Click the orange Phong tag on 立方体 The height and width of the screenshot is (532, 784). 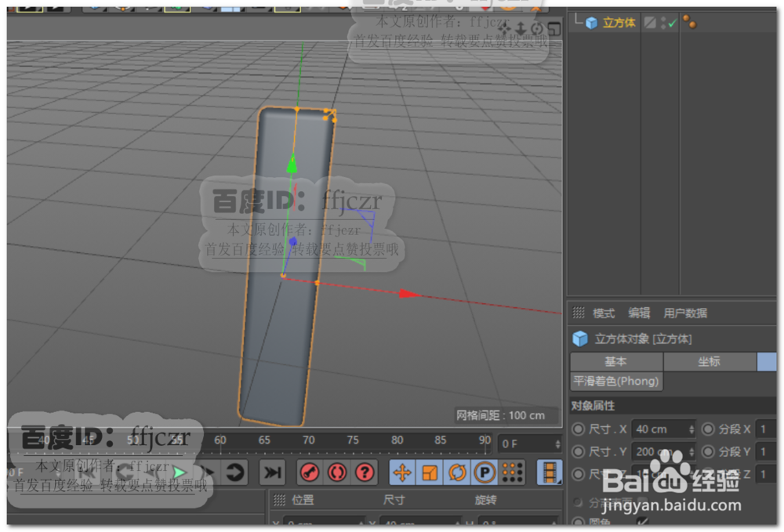point(689,21)
